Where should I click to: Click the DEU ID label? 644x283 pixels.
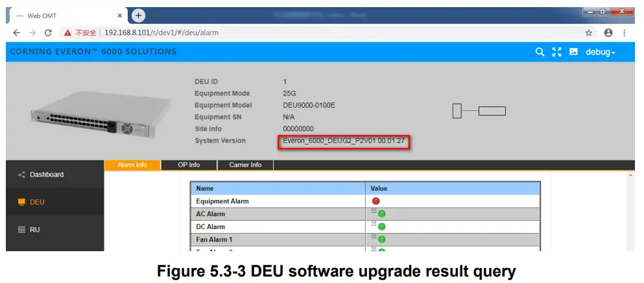[x=206, y=82]
